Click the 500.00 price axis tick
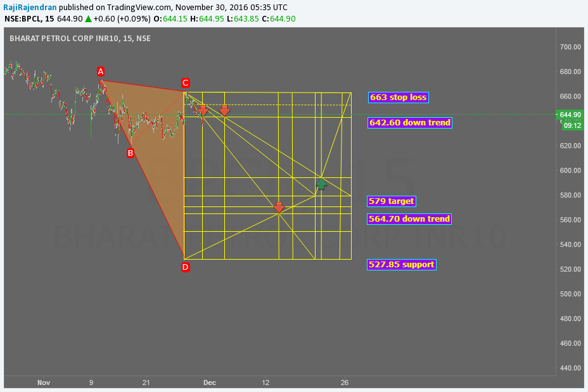 pyautogui.click(x=570, y=294)
